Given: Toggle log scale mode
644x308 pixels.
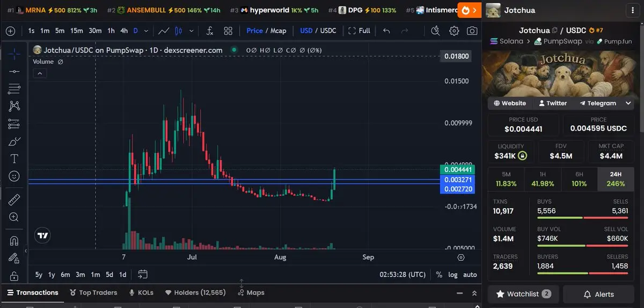Looking at the screenshot, I should click(453, 275).
